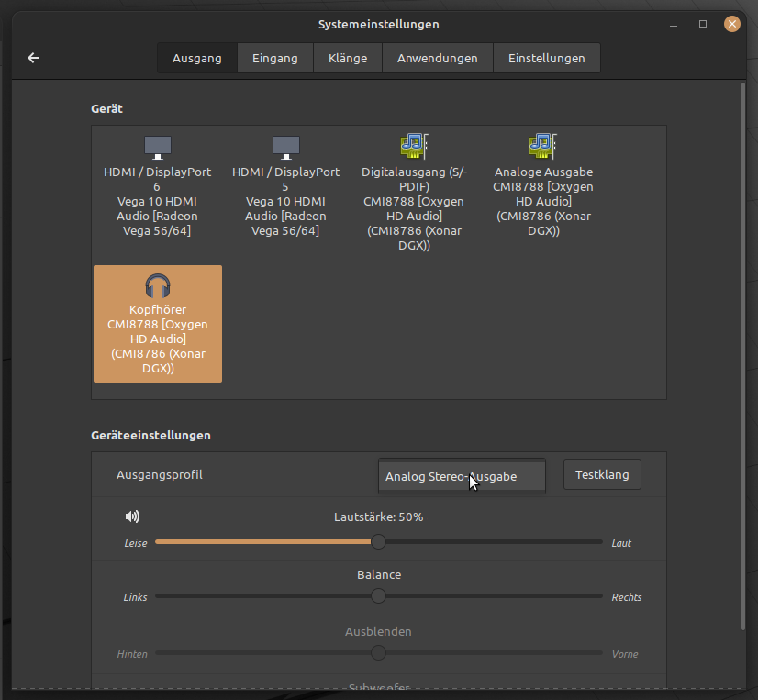The height and width of the screenshot is (700, 758).
Task: Switch to the Ausgang tab
Action: [197, 58]
